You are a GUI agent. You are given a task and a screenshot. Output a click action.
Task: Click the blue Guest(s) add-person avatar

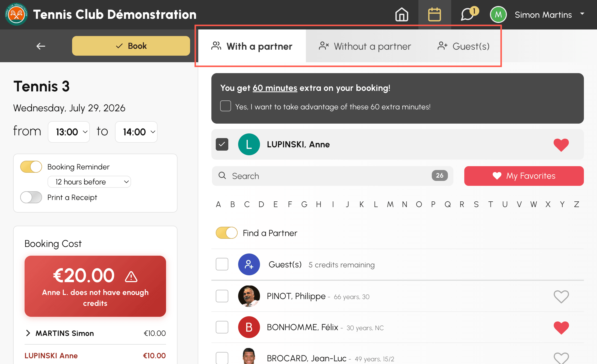point(249,264)
